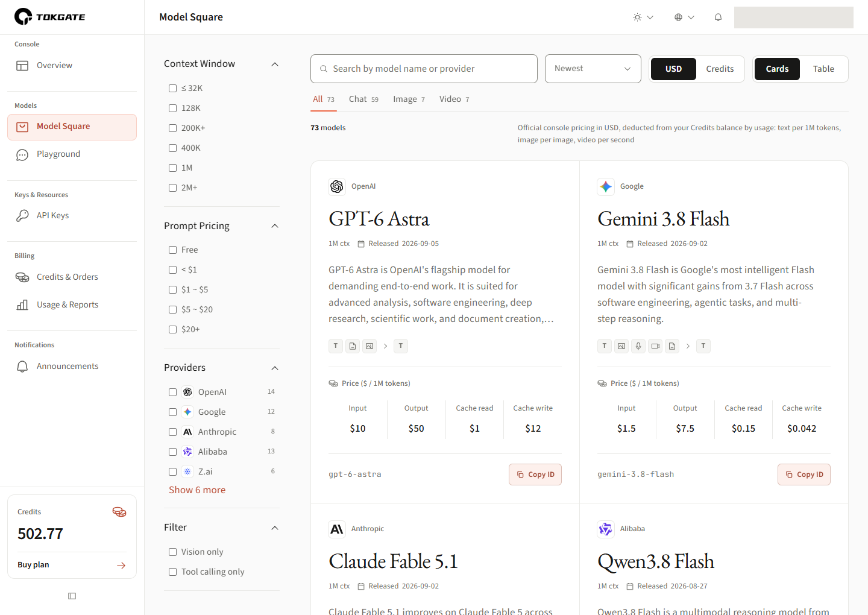Open Model Square in the sidebar
The height and width of the screenshot is (615, 868).
[x=72, y=127]
